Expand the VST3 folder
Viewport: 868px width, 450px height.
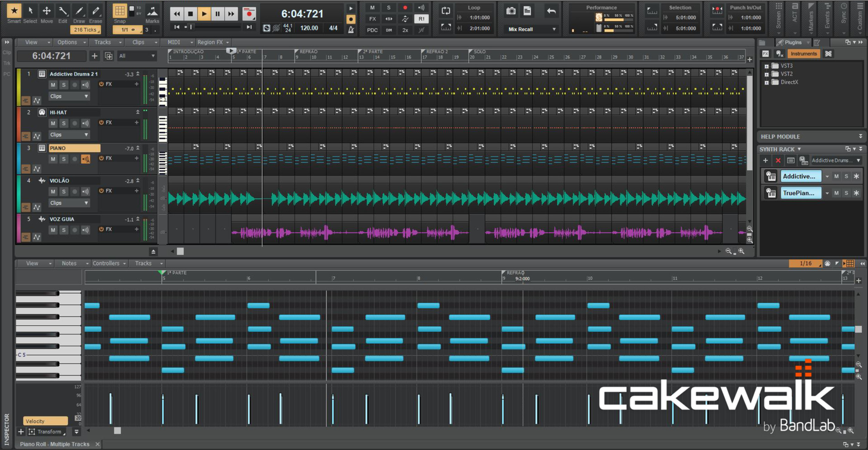[767, 66]
